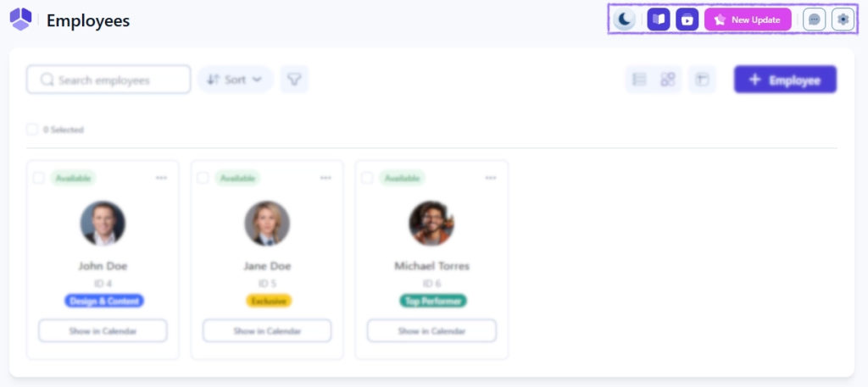Expand the Sort dropdown
The image size is (868, 387).
[235, 80]
